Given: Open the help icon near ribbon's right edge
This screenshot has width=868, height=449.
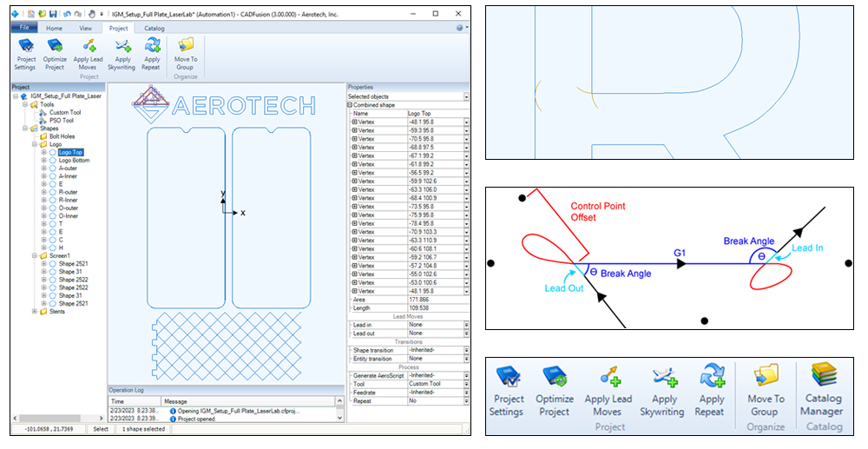Looking at the screenshot, I should pyautogui.click(x=459, y=28).
